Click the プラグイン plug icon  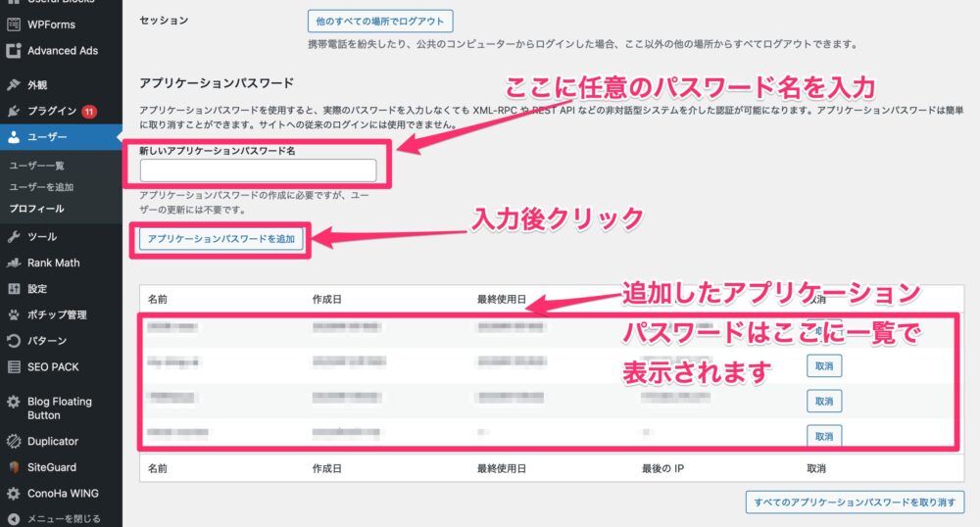pyautogui.click(x=14, y=111)
